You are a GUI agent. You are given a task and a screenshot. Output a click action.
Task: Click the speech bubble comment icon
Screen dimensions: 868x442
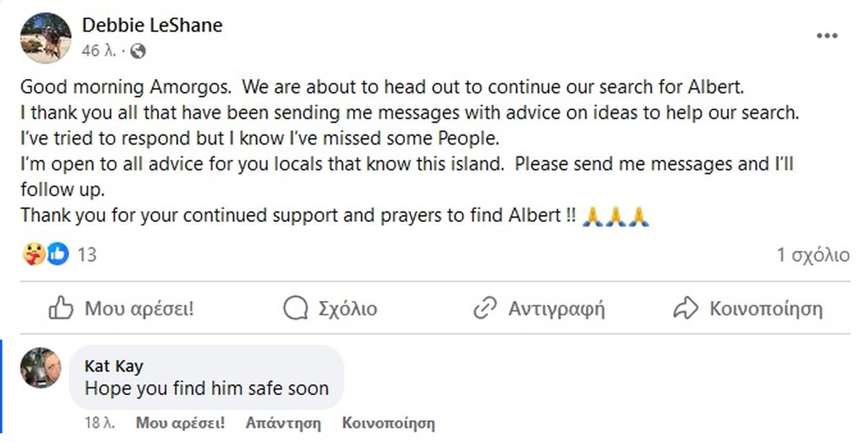click(x=296, y=310)
